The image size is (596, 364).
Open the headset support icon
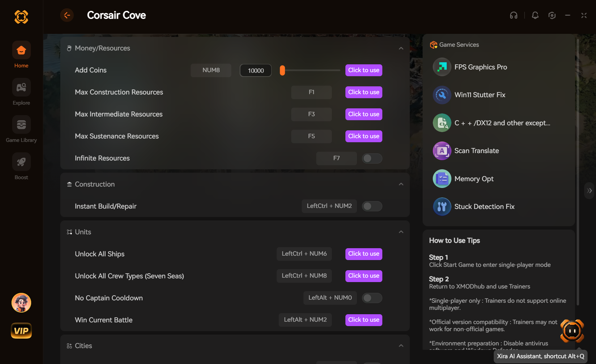514,15
